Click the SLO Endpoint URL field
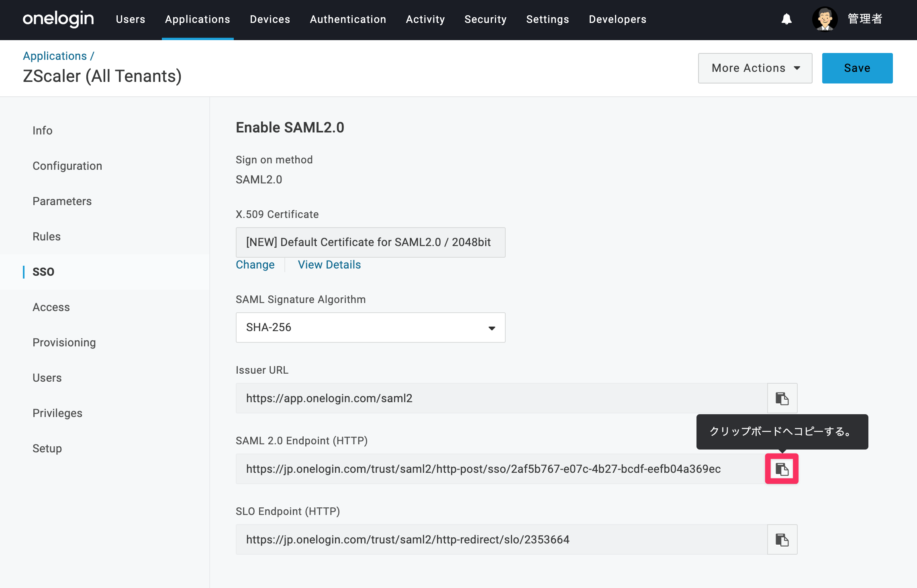 (501, 539)
